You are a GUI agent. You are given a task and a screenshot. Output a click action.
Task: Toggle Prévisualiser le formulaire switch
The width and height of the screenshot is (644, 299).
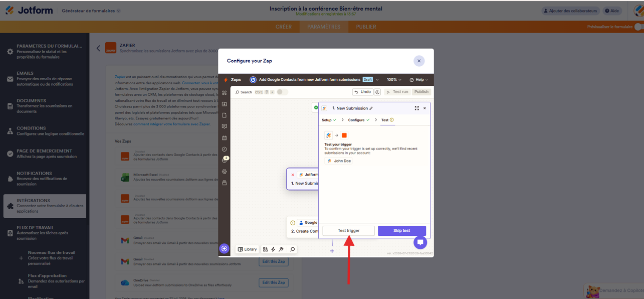coord(639,27)
